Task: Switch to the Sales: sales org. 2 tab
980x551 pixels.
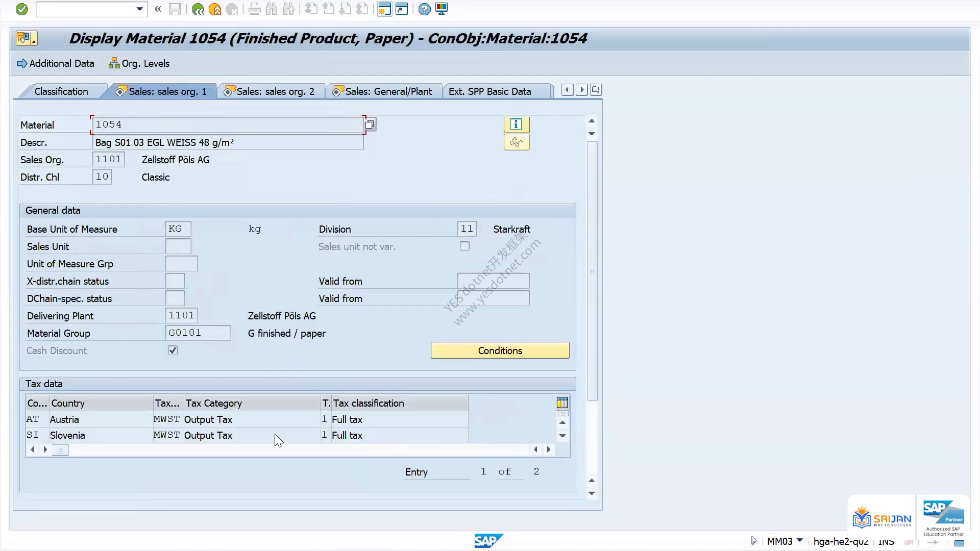Action: [x=271, y=91]
